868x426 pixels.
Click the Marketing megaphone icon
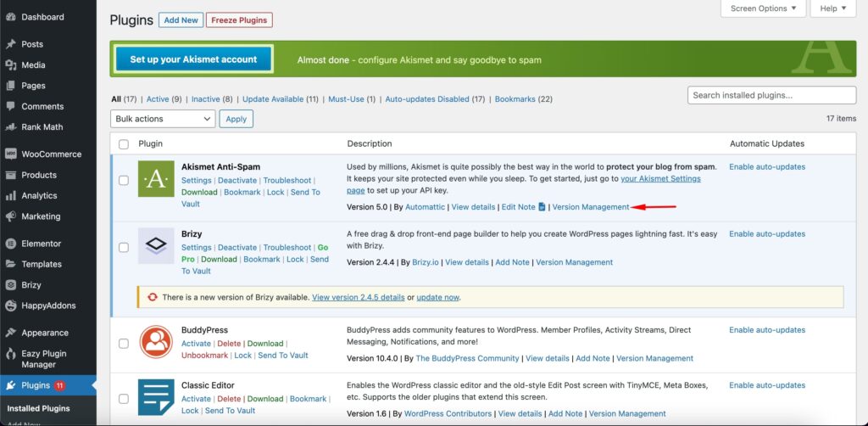point(10,216)
